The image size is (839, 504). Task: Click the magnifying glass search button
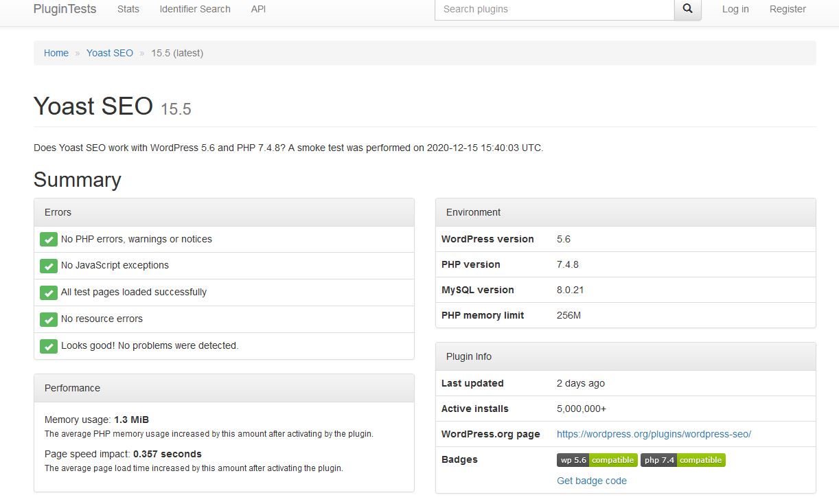tap(688, 10)
